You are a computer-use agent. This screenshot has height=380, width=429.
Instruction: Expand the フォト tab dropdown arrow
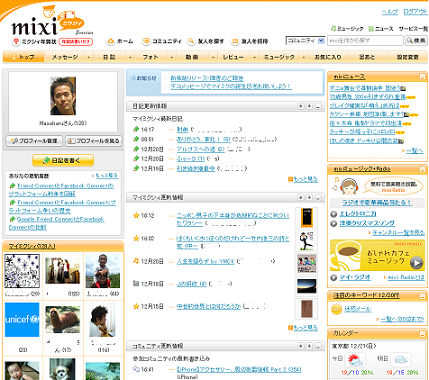171,57
